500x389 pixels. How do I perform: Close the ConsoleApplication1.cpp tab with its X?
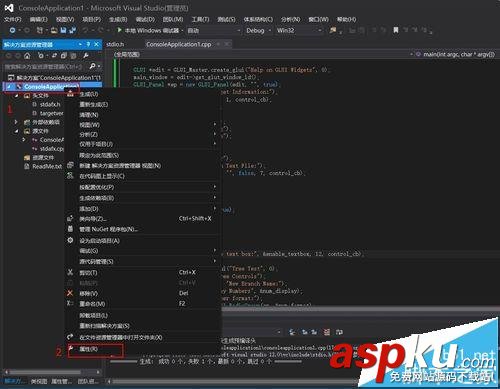point(227,44)
